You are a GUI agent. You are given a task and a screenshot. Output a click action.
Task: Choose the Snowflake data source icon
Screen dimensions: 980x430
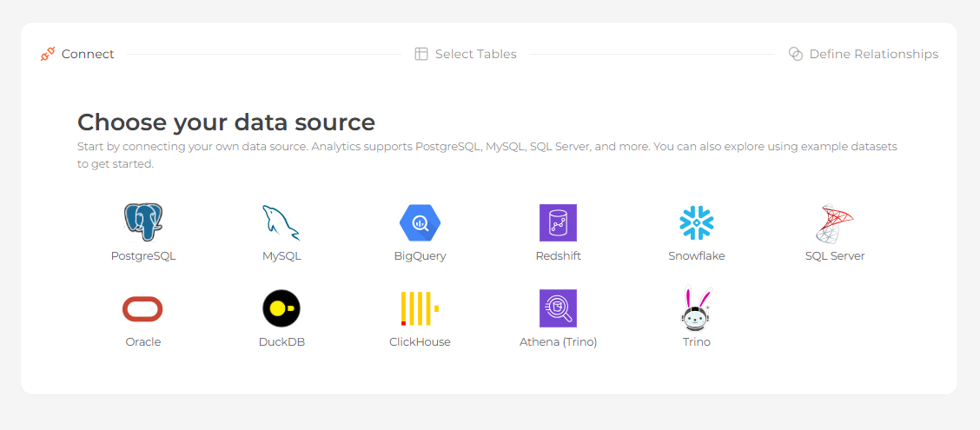click(696, 222)
